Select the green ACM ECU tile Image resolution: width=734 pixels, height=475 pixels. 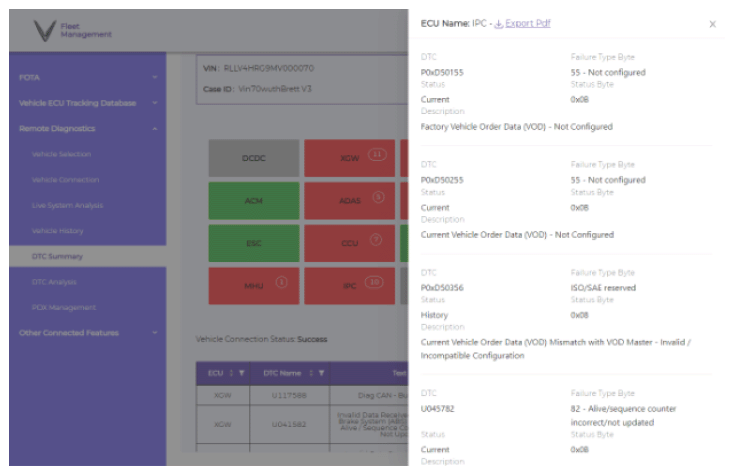click(x=253, y=200)
